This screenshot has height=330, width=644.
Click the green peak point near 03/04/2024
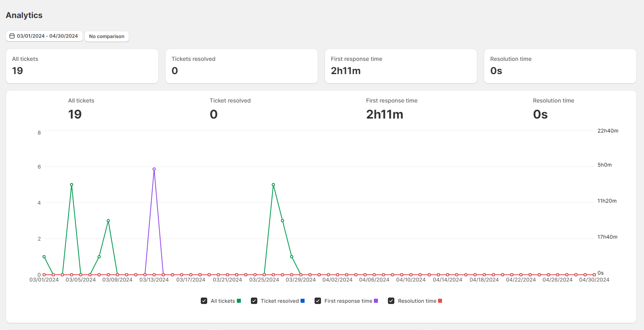click(72, 185)
